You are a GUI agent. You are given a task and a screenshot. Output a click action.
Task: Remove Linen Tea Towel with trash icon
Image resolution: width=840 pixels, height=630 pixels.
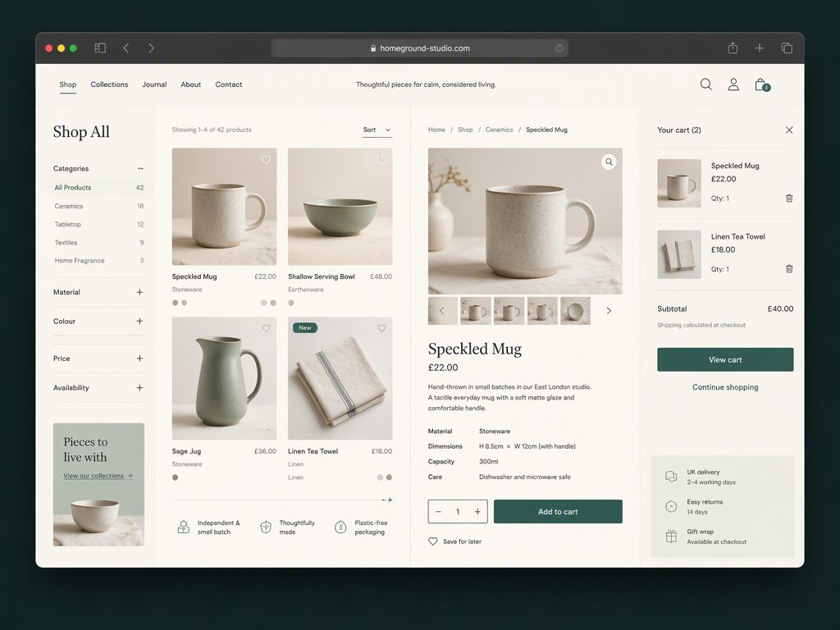pyautogui.click(x=789, y=269)
